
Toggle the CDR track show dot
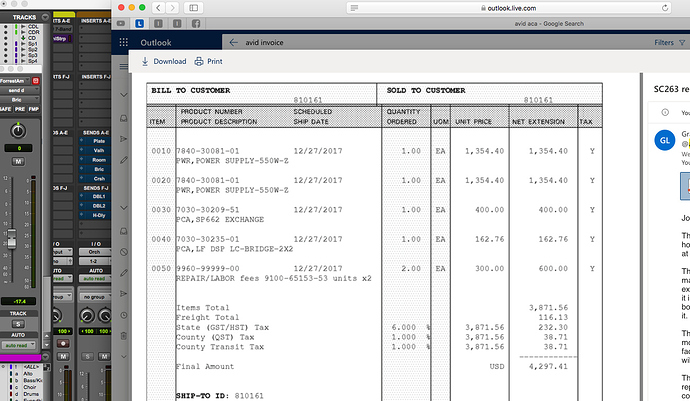(x=5, y=32)
